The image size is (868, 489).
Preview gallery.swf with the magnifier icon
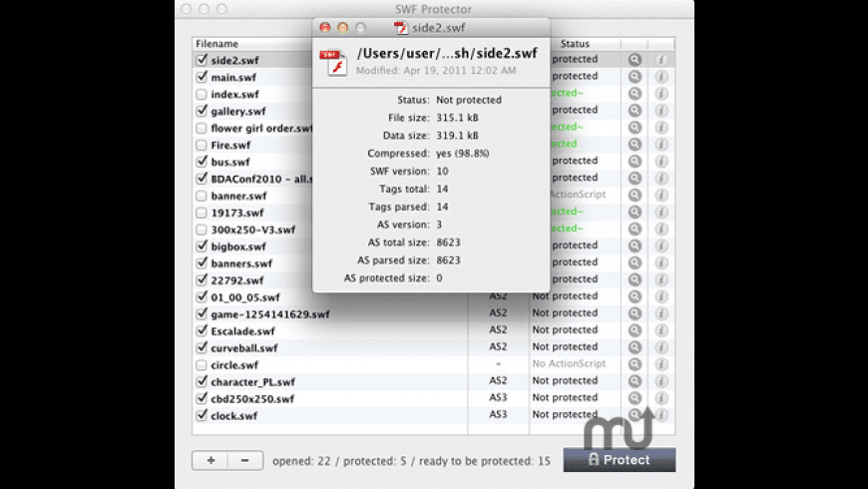pyautogui.click(x=635, y=110)
